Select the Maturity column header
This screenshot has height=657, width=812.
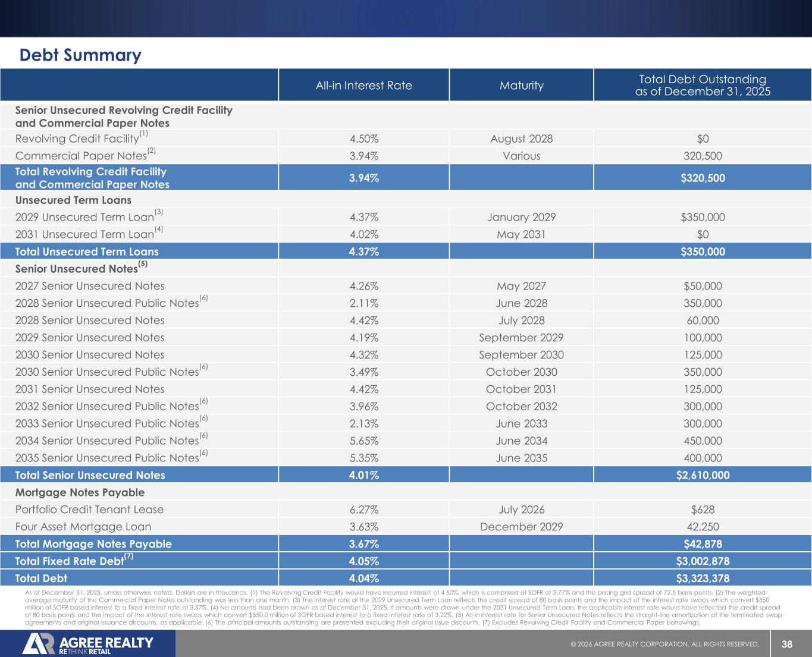click(521, 85)
